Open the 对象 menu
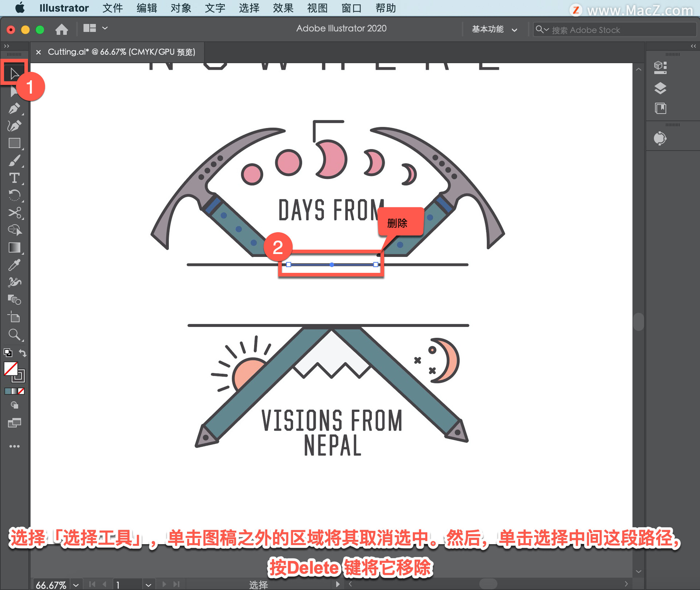Screen dimensions: 700x590 pyautogui.click(x=180, y=8)
